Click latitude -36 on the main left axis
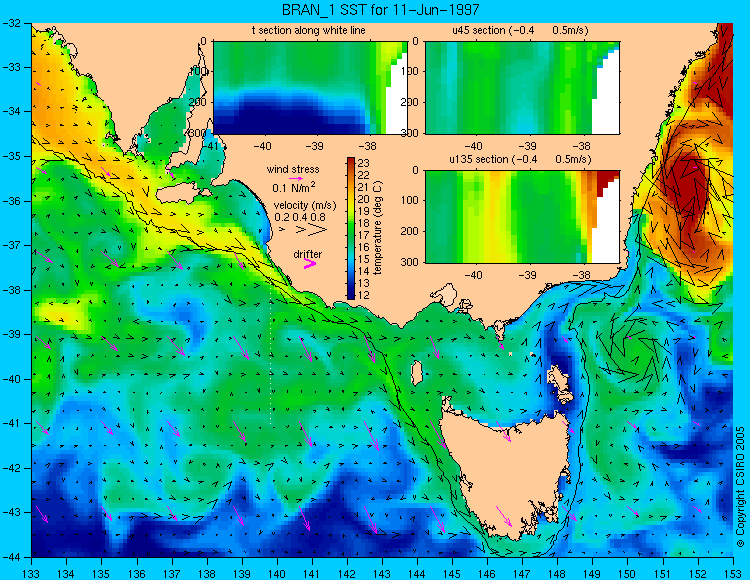The width and height of the screenshot is (750, 580). [11, 201]
